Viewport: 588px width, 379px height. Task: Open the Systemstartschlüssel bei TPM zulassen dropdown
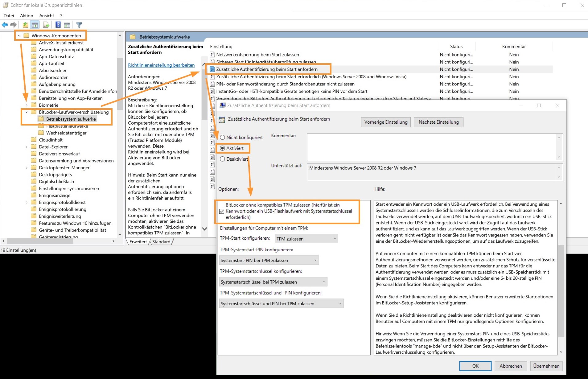click(273, 282)
